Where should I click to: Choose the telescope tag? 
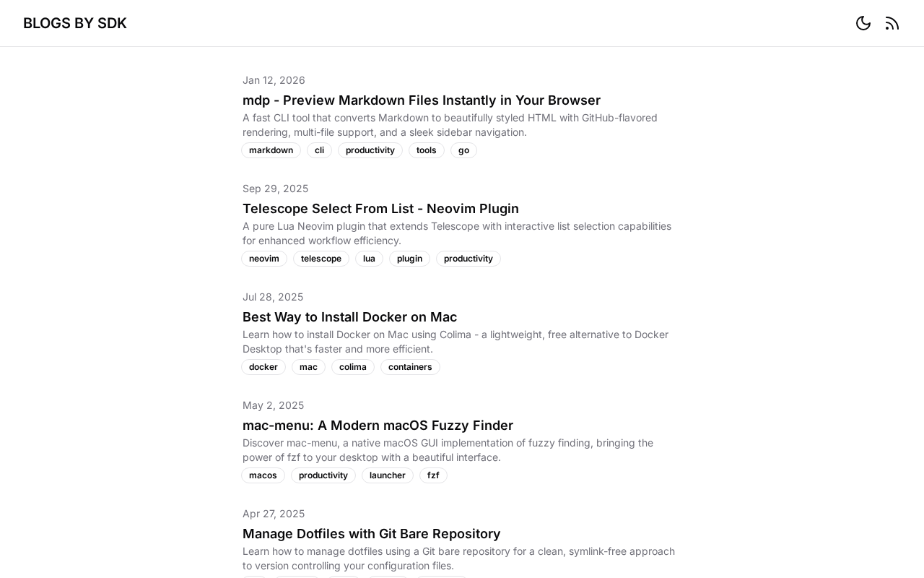pos(321,259)
